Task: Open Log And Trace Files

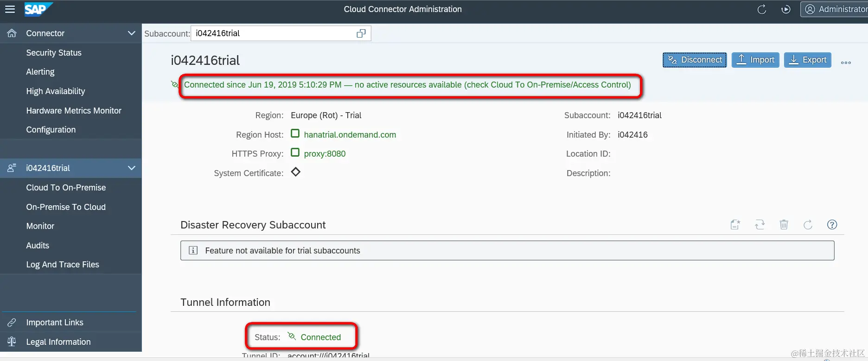Action: 63,265
